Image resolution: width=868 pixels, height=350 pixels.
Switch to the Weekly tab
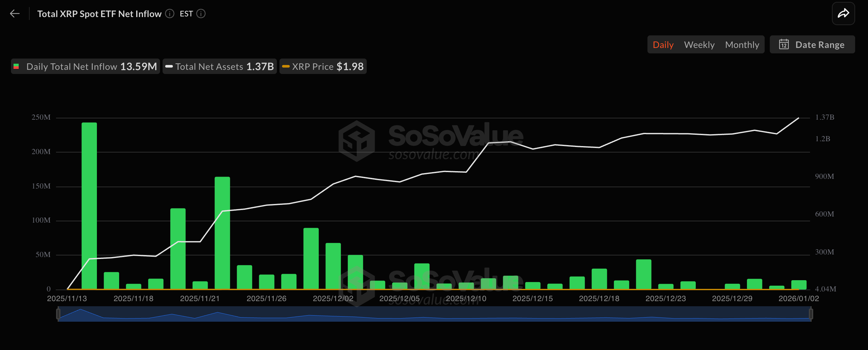[x=699, y=44]
